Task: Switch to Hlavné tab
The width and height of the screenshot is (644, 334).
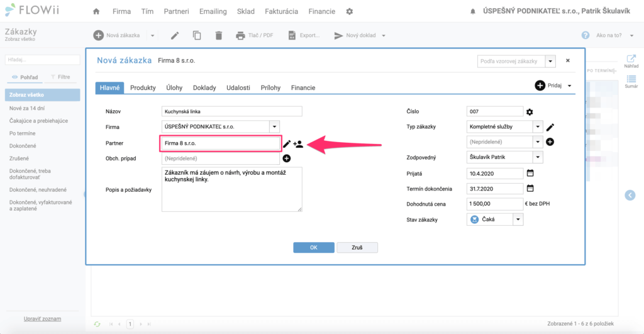Action: [x=109, y=87]
